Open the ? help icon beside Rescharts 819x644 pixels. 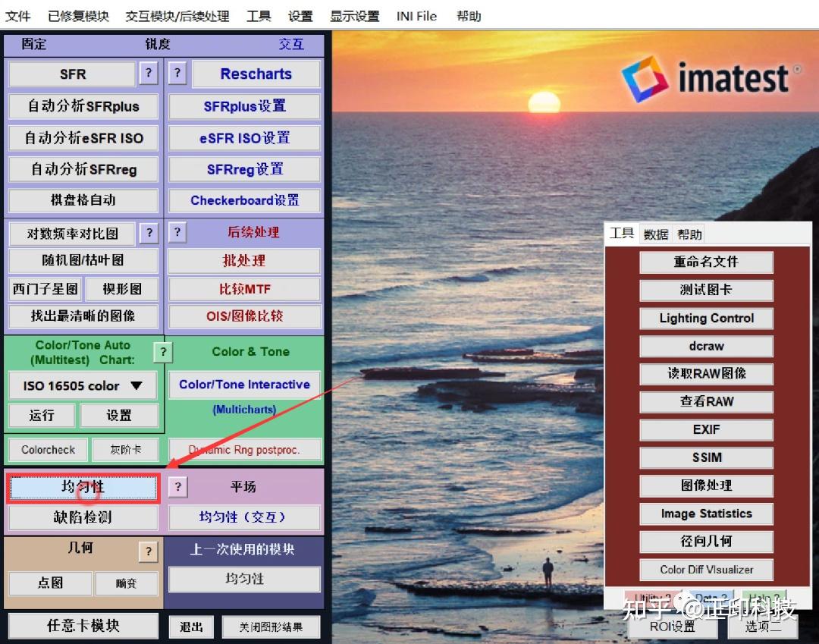tap(177, 74)
